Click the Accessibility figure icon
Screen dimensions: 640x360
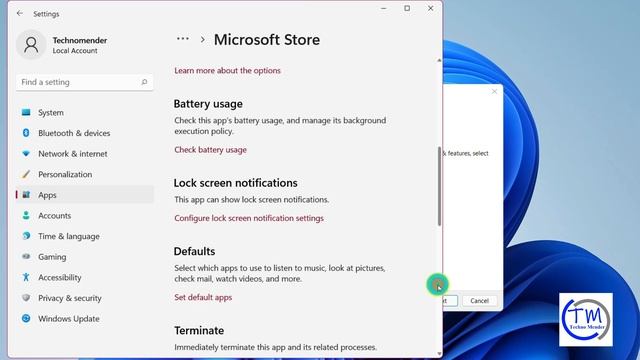26,277
